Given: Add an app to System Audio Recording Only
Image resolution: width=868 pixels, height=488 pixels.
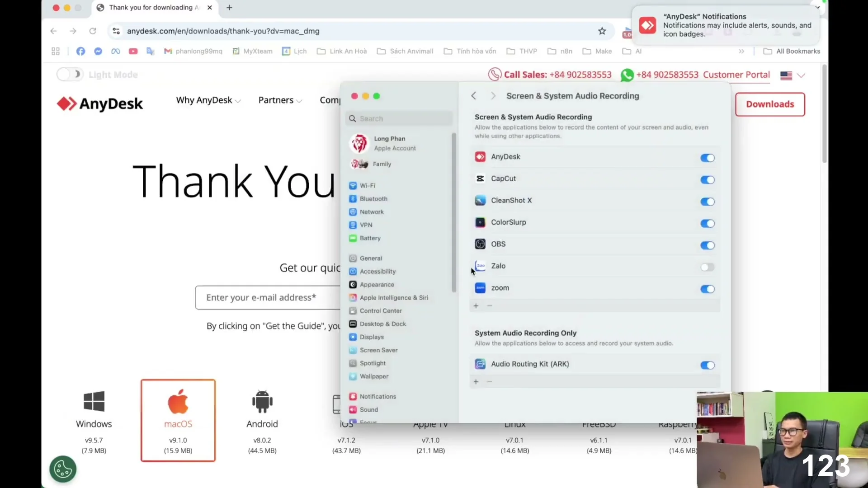Looking at the screenshot, I should (476, 382).
